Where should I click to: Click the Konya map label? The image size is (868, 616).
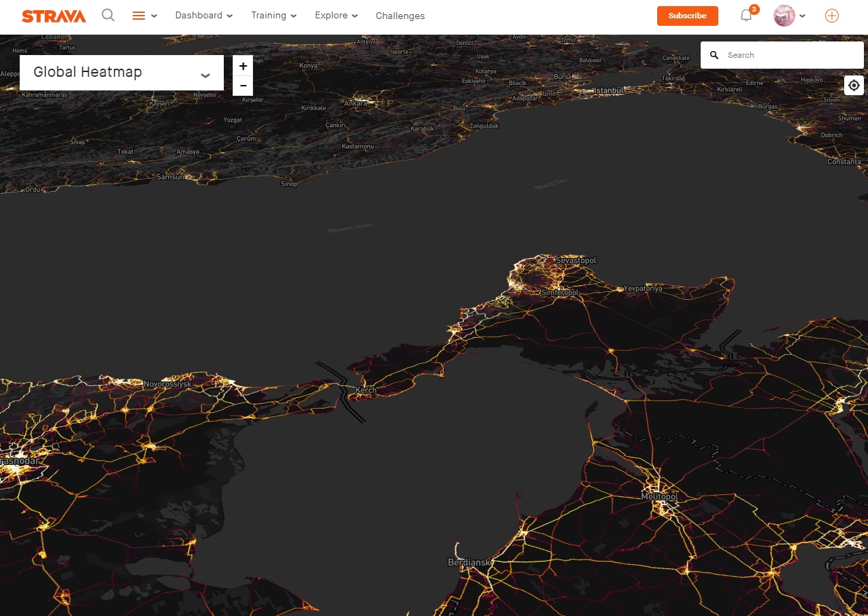pos(309,66)
